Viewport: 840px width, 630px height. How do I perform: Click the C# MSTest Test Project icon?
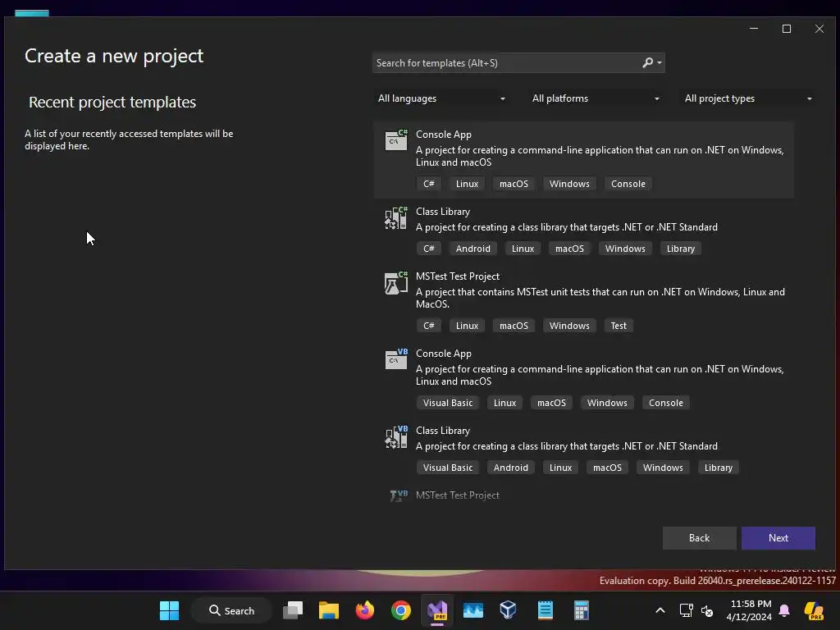tap(396, 282)
